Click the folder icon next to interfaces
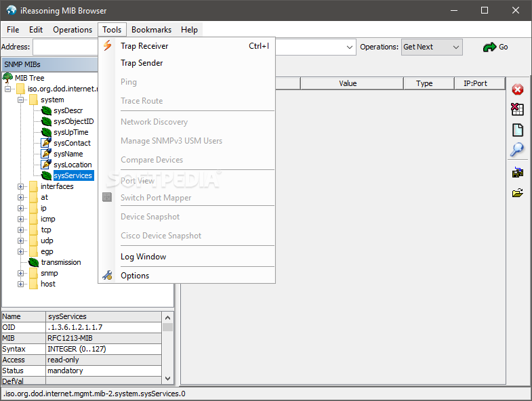This screenshot has height=401, width=532. (x=33, y=186)
